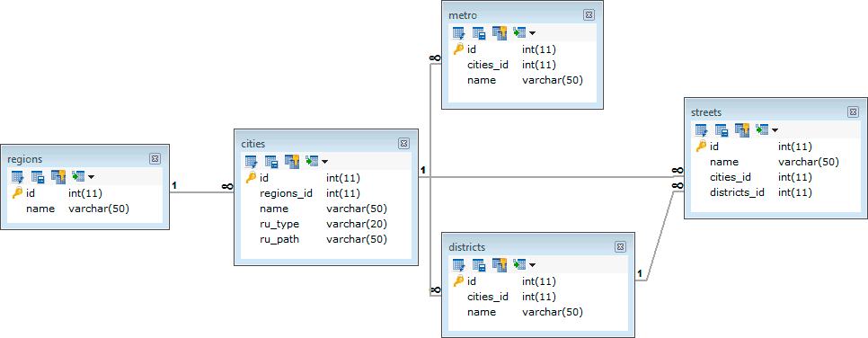Select the relation line from districts to streets
Viewport: 868px width, 338px height.
(660, 236)
